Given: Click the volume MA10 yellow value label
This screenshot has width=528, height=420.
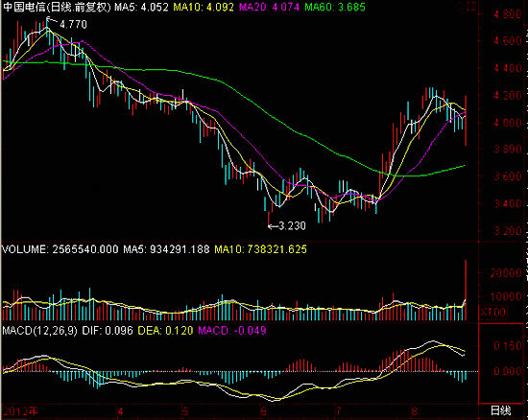Looking at the screenshot, I should click(x=260, y=249).
